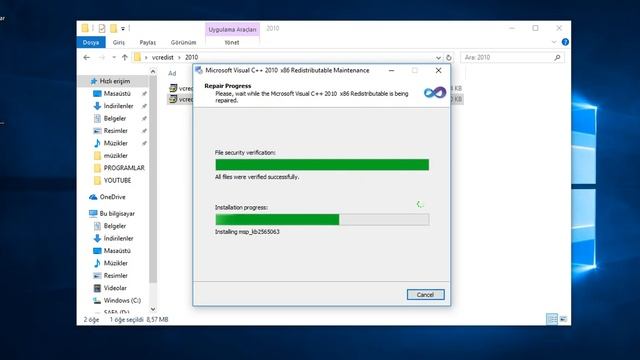Click 2010 in the address path
This screenshot has height=360, width=640.
(x=191, y=58)
